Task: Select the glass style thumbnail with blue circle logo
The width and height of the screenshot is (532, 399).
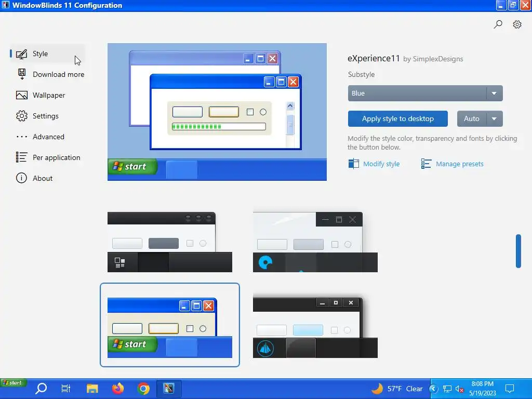Action: (315, 242)
